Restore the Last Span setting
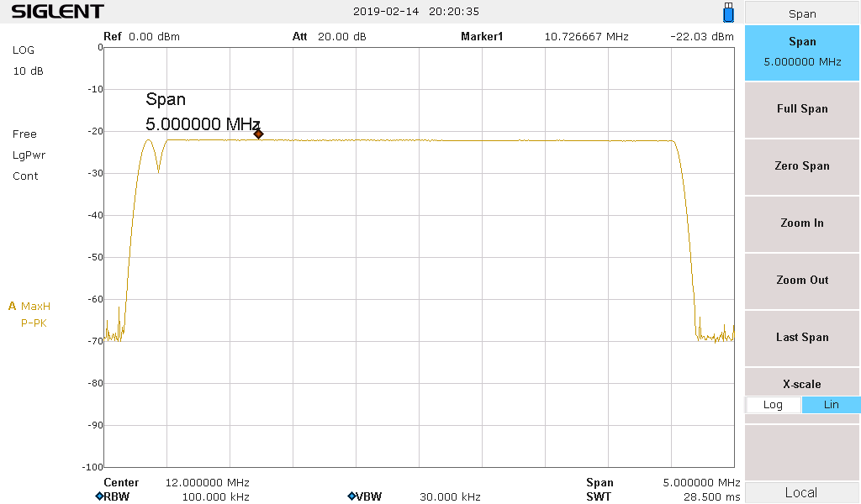This screenshot has width=861, height=504. pyautogui.click(x=801, y=338)
